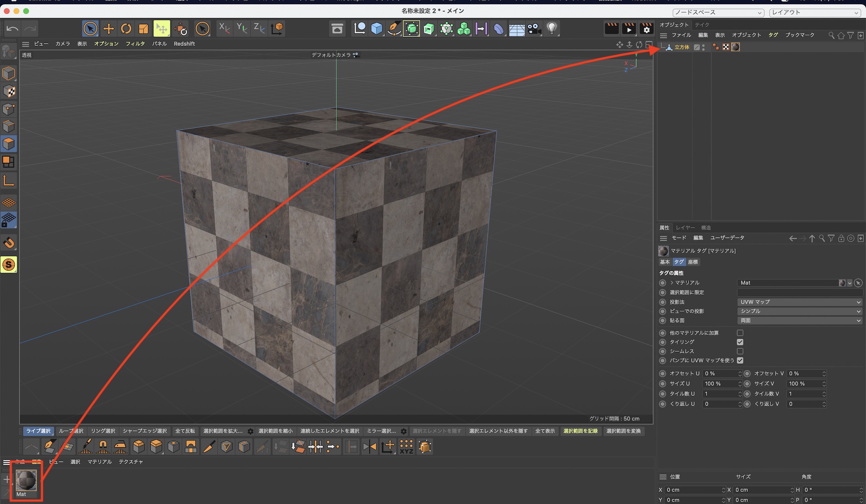Viewport: 866px width, 504px height.
Task: Toggle the snap S icon
Action: (9, 264)
